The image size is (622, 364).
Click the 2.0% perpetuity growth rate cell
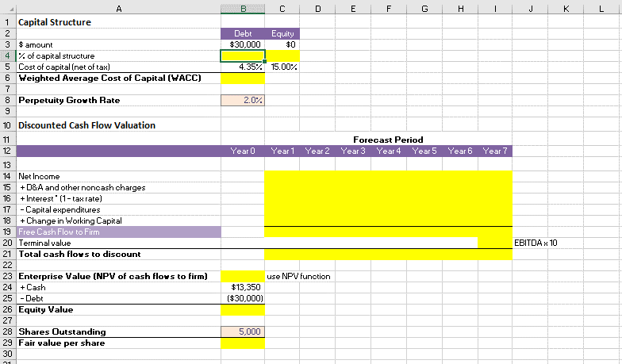pos(243,100)
